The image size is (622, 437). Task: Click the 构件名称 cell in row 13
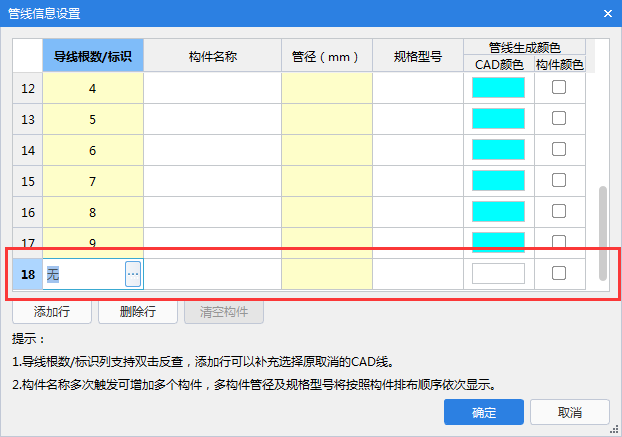[x=212, y=119]
